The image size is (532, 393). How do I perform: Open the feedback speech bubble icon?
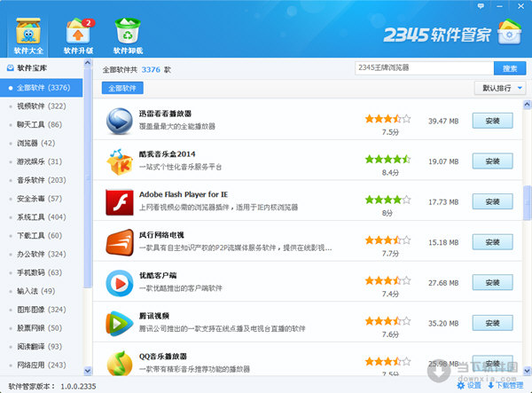pos(481,6)
